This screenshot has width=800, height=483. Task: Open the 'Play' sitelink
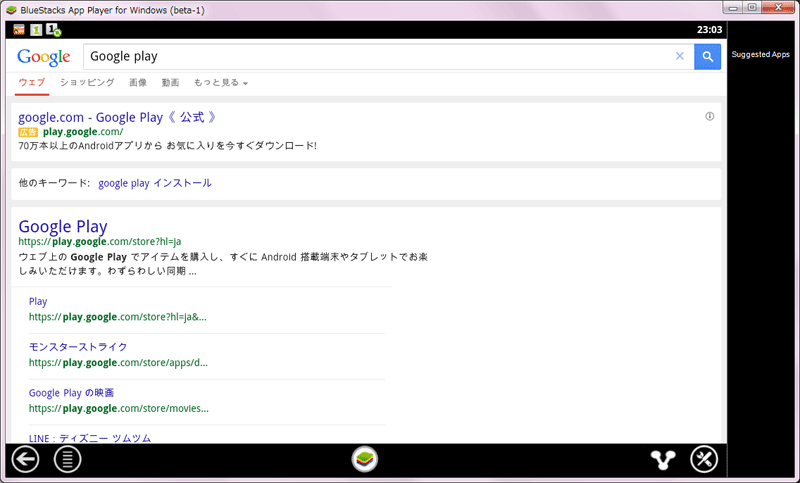pyautogui.click(x=38, y=301)
